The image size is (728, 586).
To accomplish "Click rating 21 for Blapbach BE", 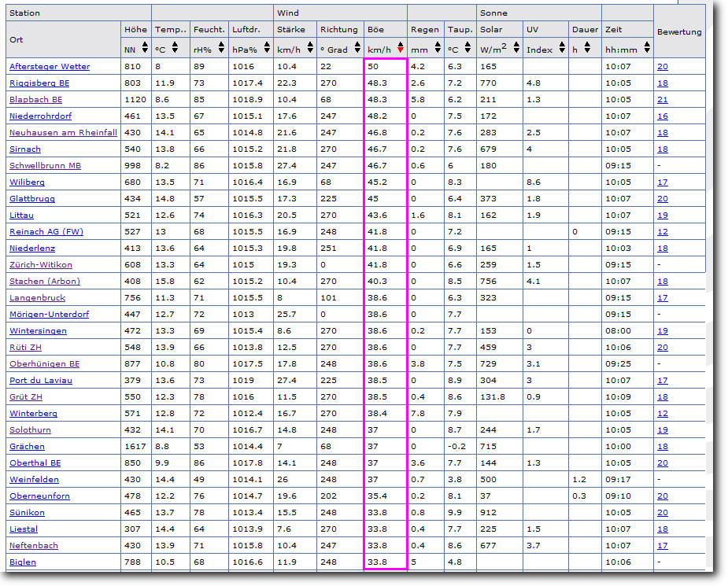I will click(663, 100).
